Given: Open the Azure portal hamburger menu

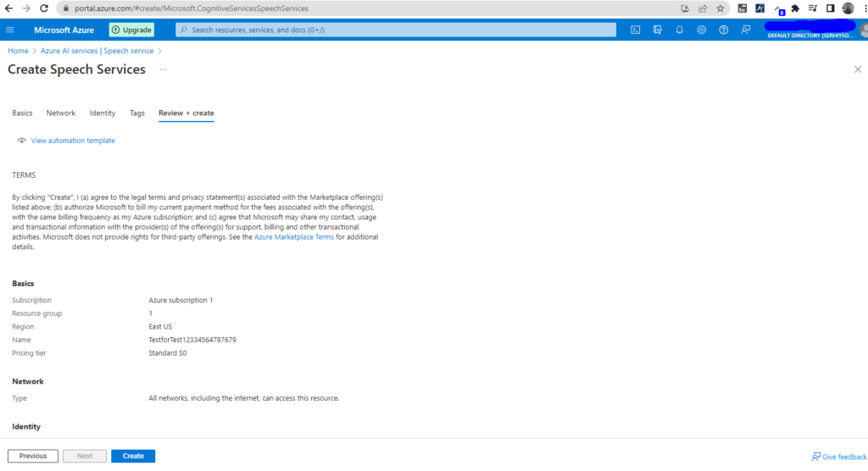Looking at the screenshot, I should 10,30.
